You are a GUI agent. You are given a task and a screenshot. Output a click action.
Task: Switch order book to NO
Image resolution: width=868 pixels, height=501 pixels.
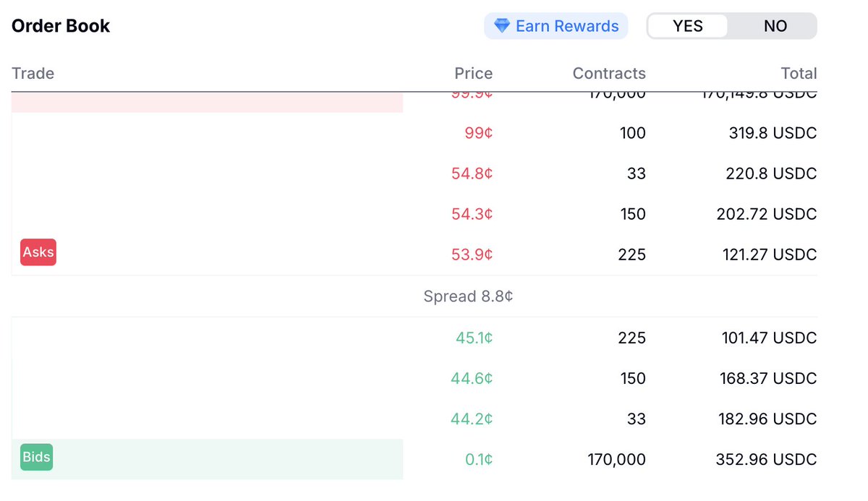pos(775,26)
